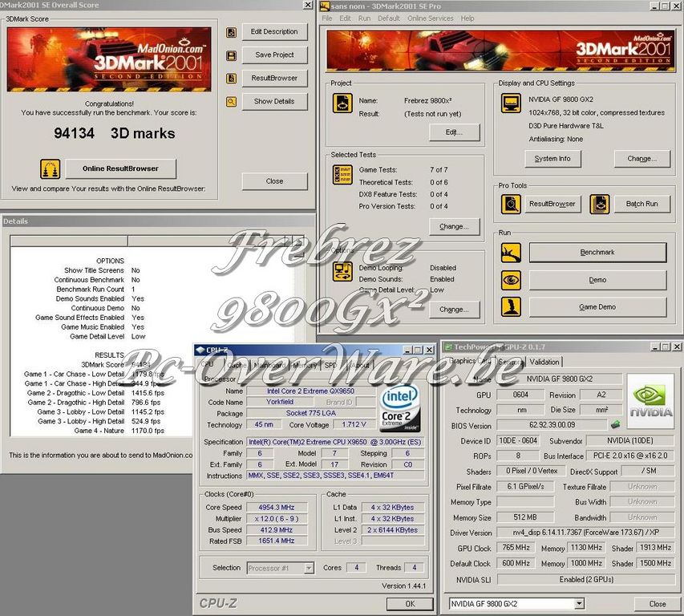Click the monitor icon in Display and CPU Settings

click(510, 103)
